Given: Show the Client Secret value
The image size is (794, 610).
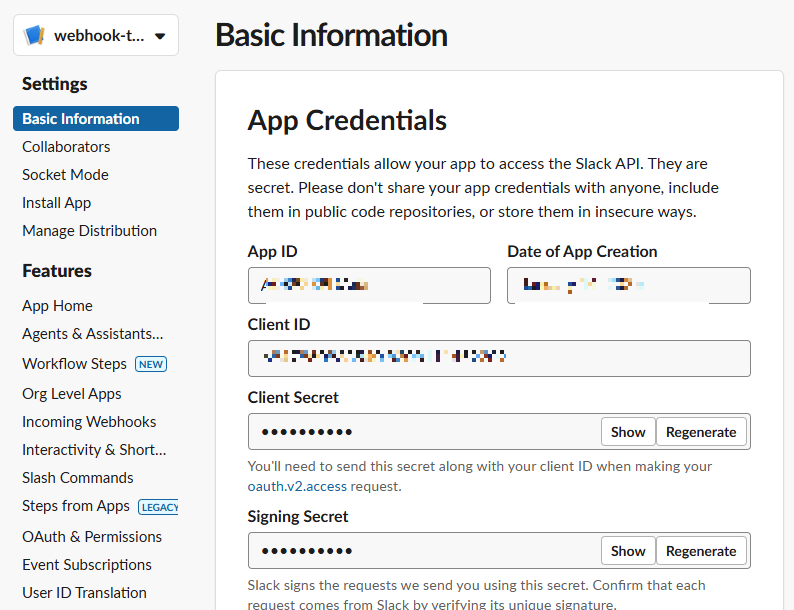Looking at the screenshot, I should [628, 432].
